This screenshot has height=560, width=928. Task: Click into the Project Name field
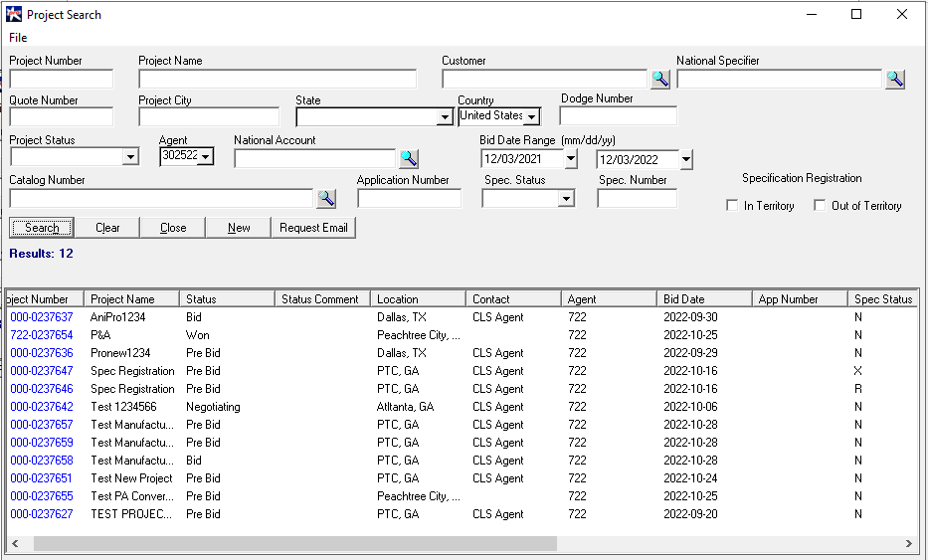click(x=278, y=80)
